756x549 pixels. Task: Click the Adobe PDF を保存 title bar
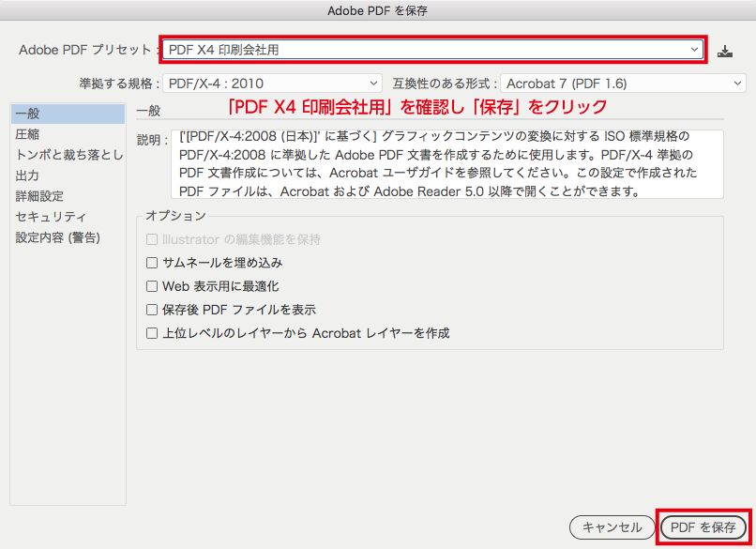378,10
